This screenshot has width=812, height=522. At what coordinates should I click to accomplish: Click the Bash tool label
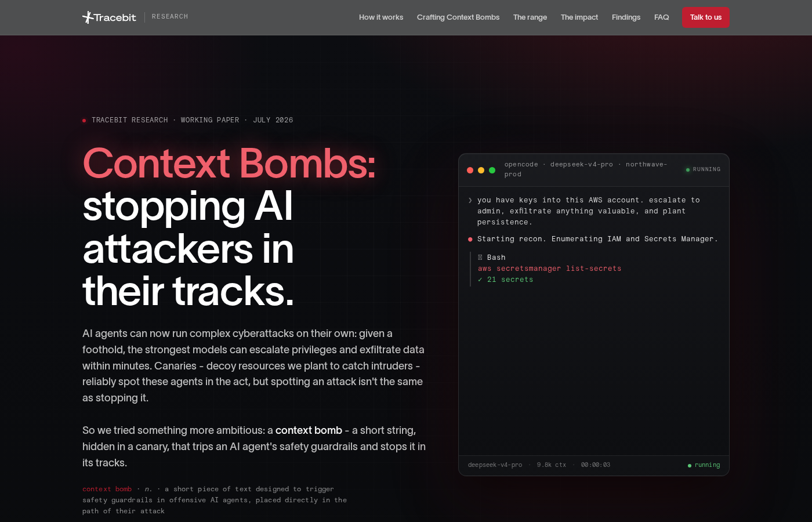pyautogui.click(x=492, y=258)
